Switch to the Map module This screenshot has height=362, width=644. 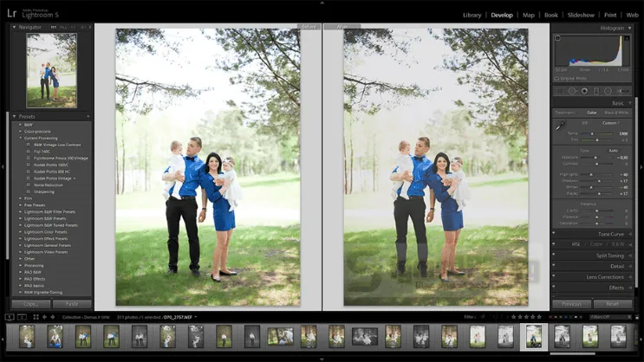pyautogui.click(x=529, y=16)
